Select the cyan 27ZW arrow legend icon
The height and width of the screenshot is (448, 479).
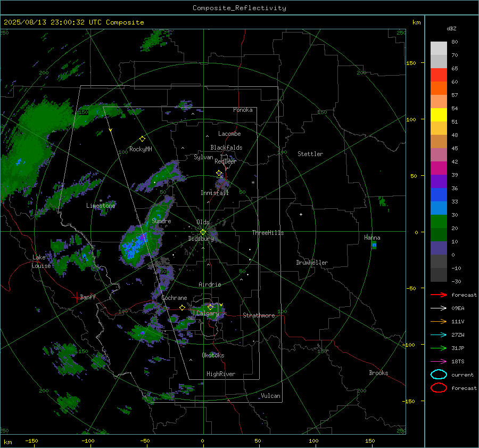tap(439, 335)
